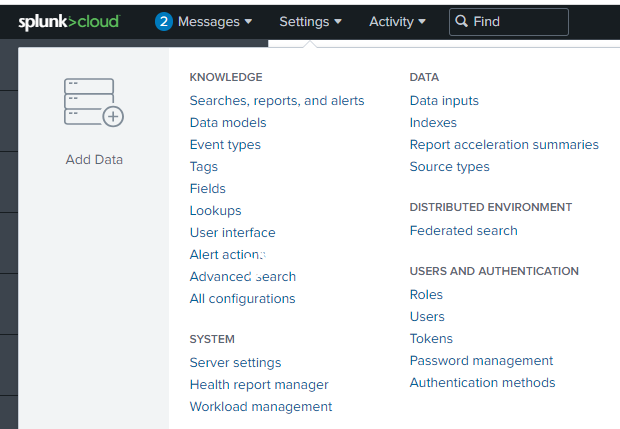
Task: Open Alert actions page
Action: (228, 255)
